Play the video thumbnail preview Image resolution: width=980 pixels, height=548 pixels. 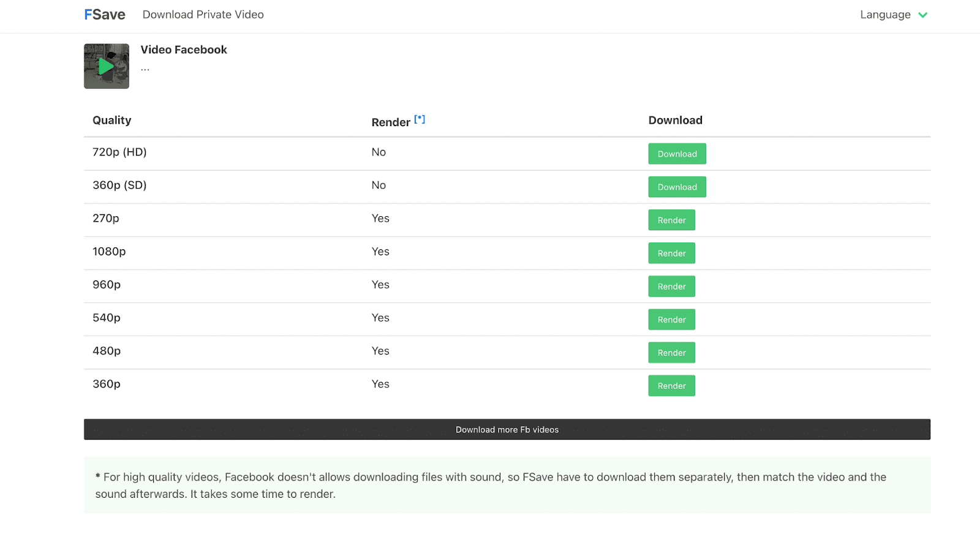tap(107, 66)
